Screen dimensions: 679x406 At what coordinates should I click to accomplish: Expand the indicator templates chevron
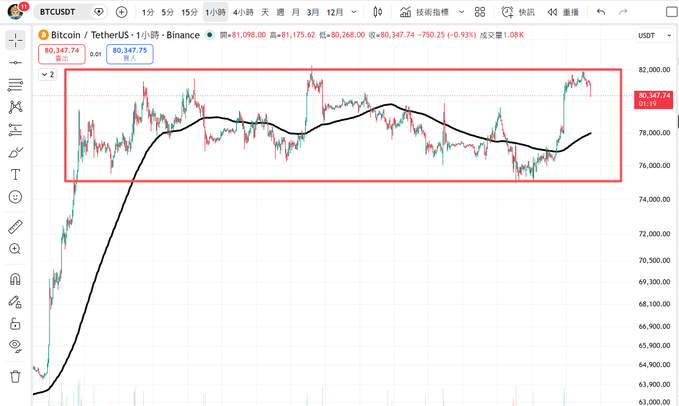click(462, 12)
